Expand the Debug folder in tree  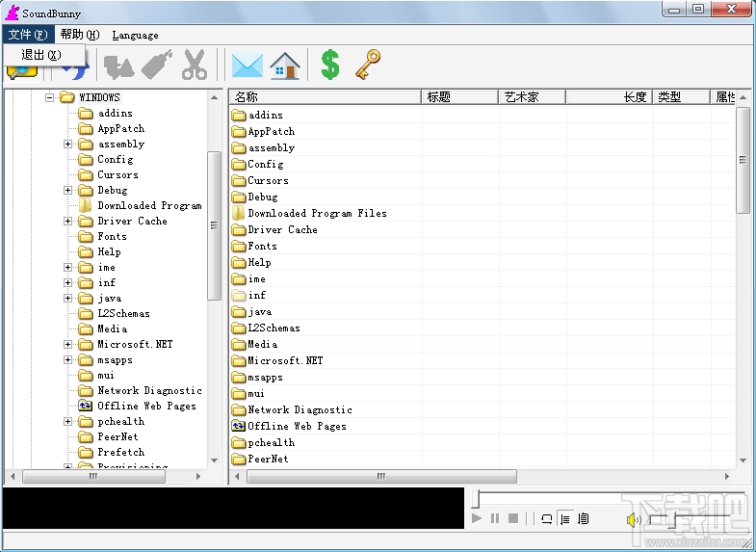pyautogui.click(x=67, y=190)
